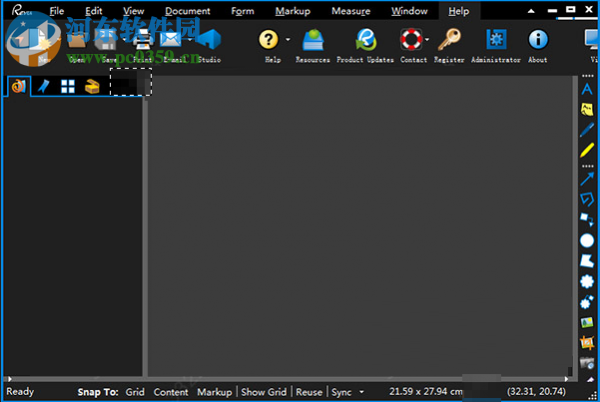Click the Contact lifebuoy icon
This screenshot has height=402, width=600.
coord(411,39)
